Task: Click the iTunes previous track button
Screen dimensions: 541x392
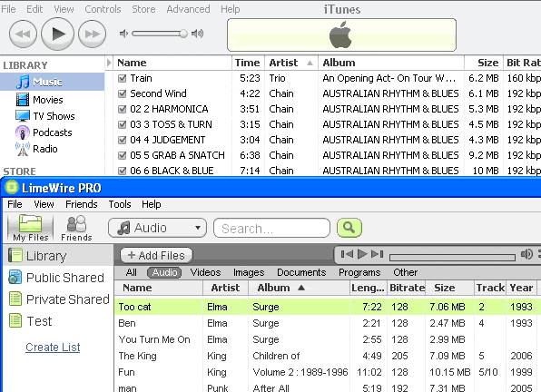Action: [x=23, y=34]
